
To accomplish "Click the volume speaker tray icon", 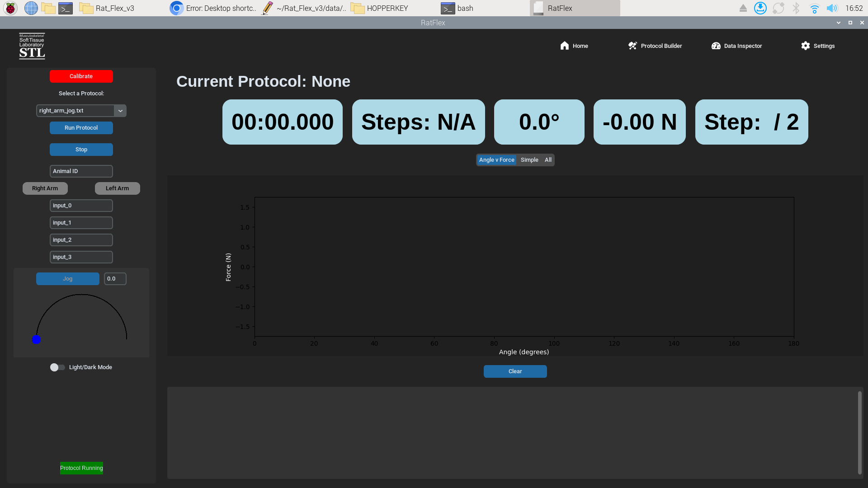I will tap(831, 8).
